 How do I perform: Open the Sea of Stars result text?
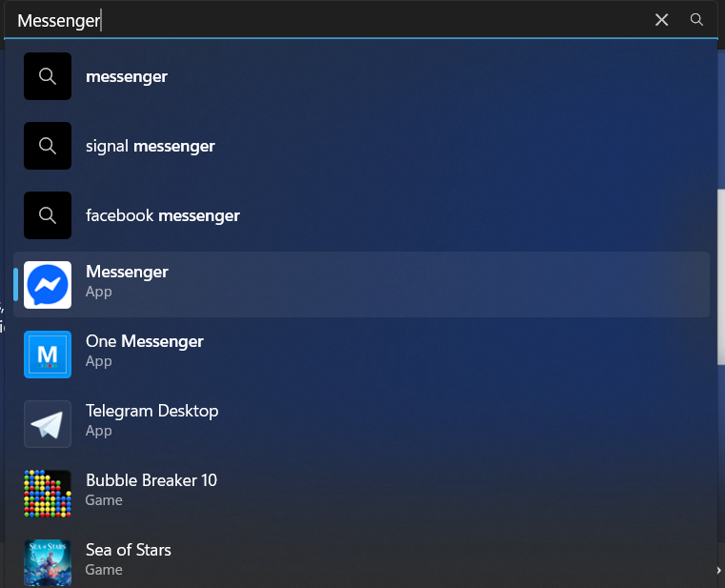tap(129, 550)
